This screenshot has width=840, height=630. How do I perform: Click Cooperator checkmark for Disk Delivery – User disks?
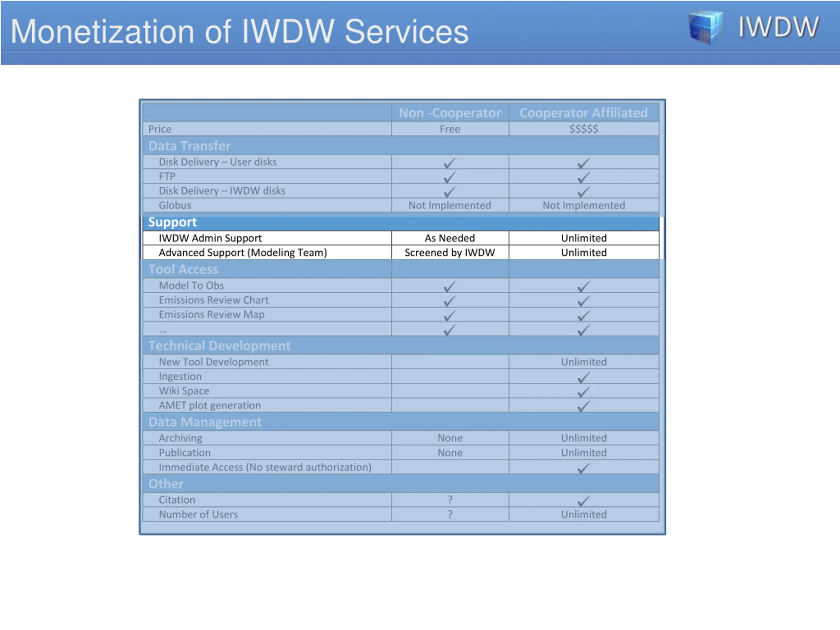coord(583,163)
